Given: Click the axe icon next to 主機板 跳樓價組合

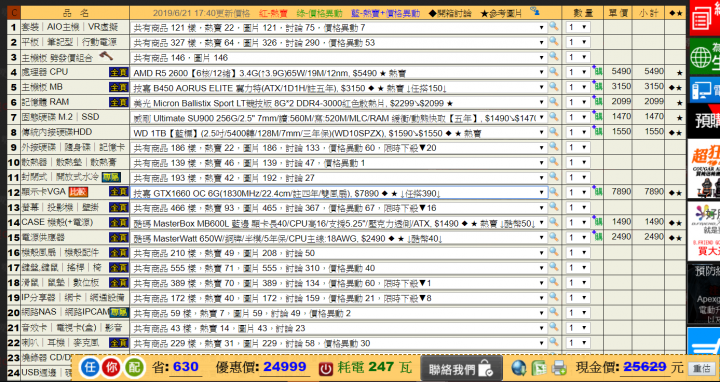Looking at the screenshot, I should pos(106,56).
